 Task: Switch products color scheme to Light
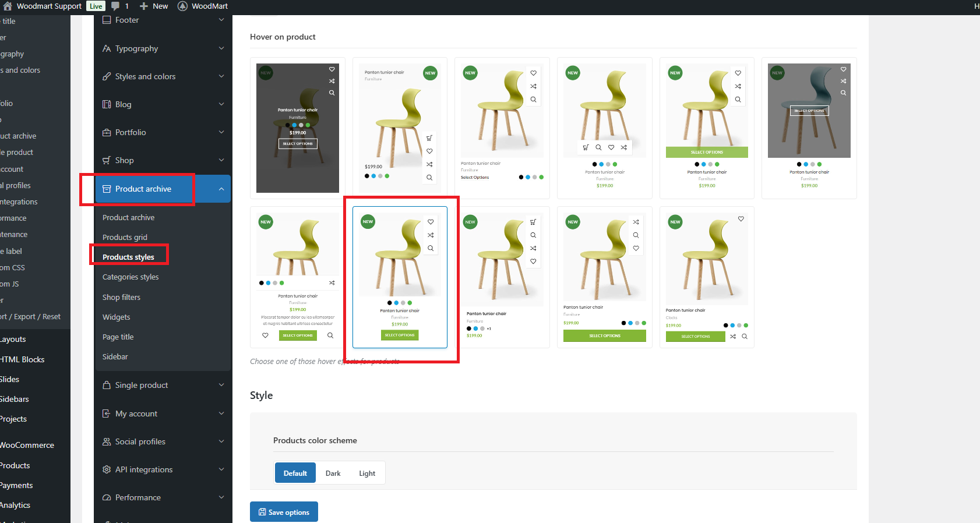pos(367,473)
